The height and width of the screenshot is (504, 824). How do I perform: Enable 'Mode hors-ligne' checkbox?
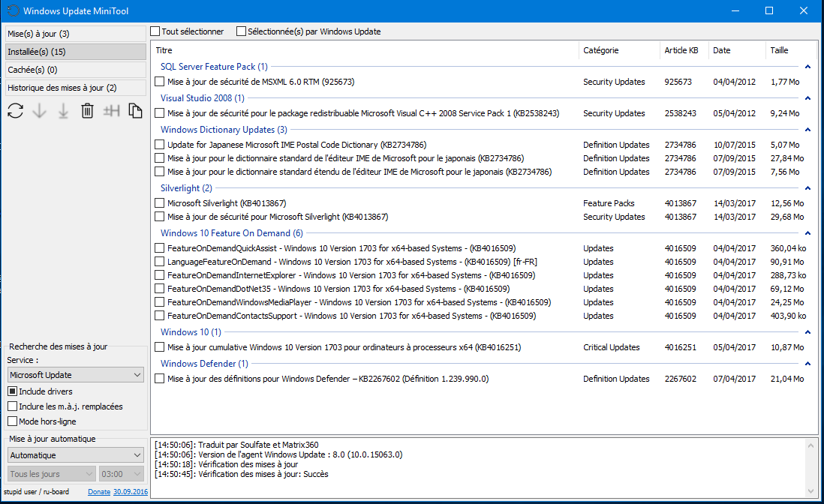pos(13,421)
